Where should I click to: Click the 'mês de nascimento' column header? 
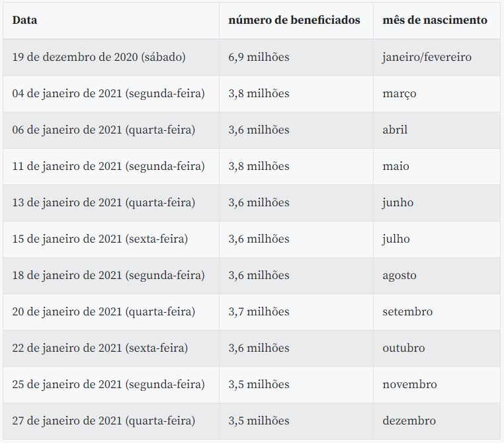coord(435,20)
